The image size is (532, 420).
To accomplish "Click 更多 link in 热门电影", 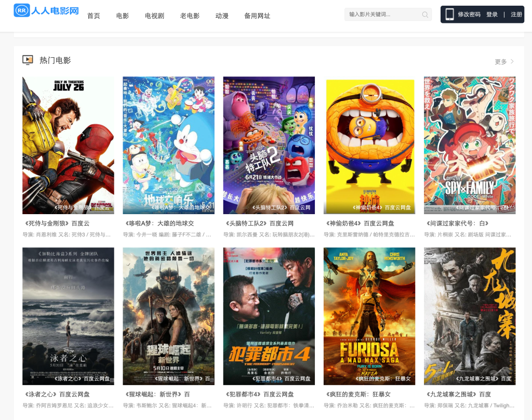I will point(501,61).
